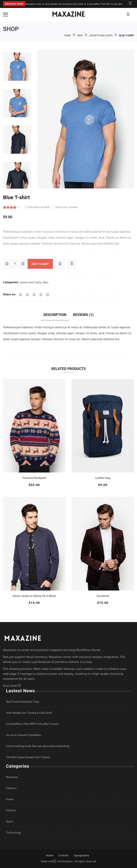The height and width of the screenshot is (868, 137).
Task: Click the quantity input field showing 1
Action: coord(15,264)
